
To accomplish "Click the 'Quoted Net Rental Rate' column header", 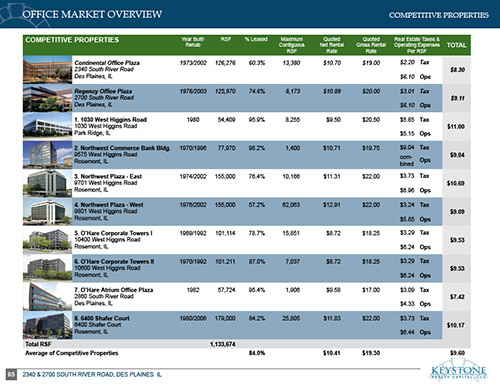I will click(332, 45).
